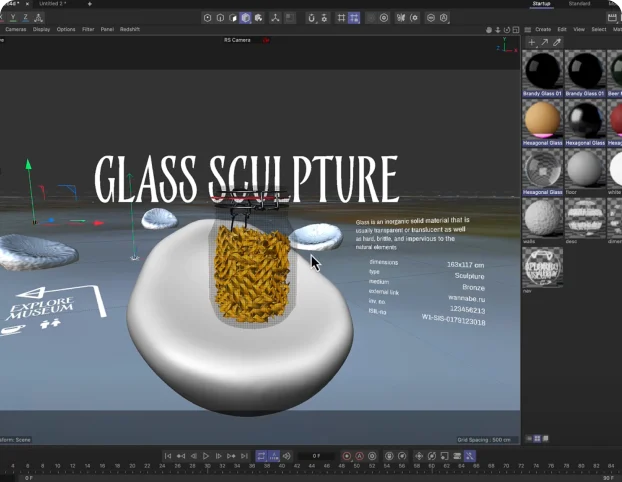
Task: Click the diagonal arrow icon in material manager
Action: [x=545, y=42]
